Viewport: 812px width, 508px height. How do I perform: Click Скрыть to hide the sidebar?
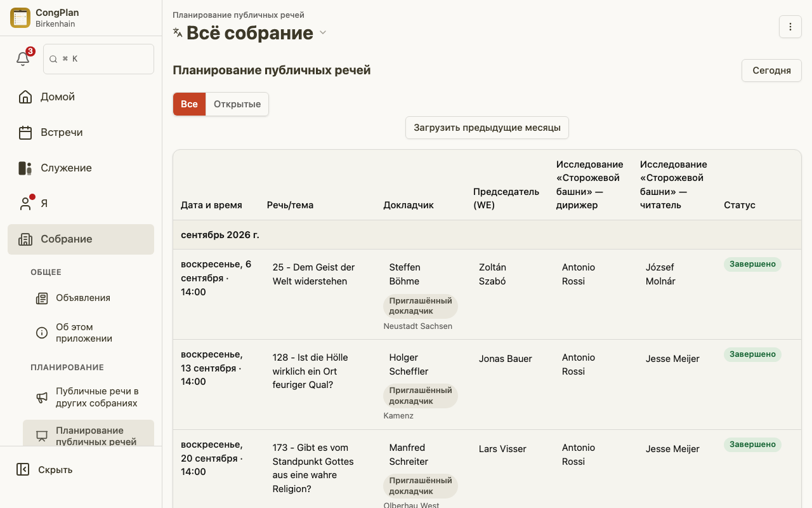tap(81, 470)
